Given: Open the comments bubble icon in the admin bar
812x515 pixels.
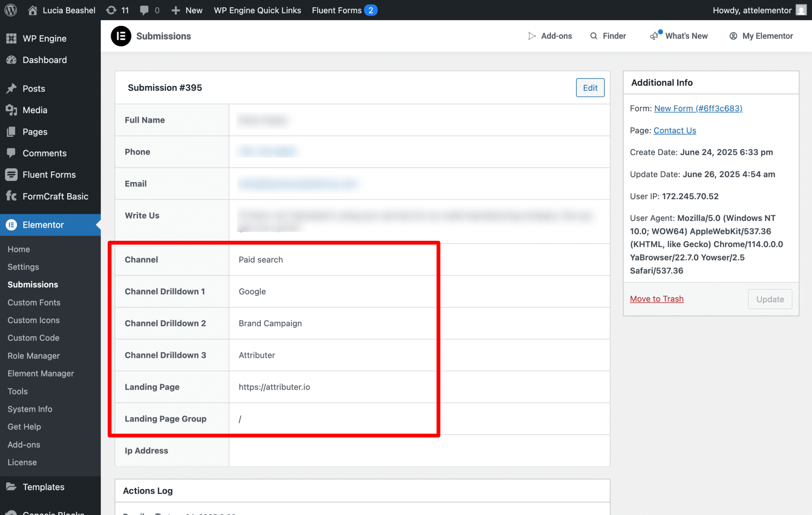Looking at the screenshot, I should point(144,10).
